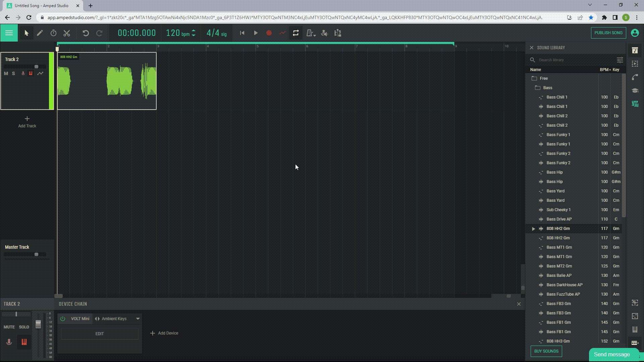Activate the scissors cut tool
644x362 pixels.
tap(67, 33)
